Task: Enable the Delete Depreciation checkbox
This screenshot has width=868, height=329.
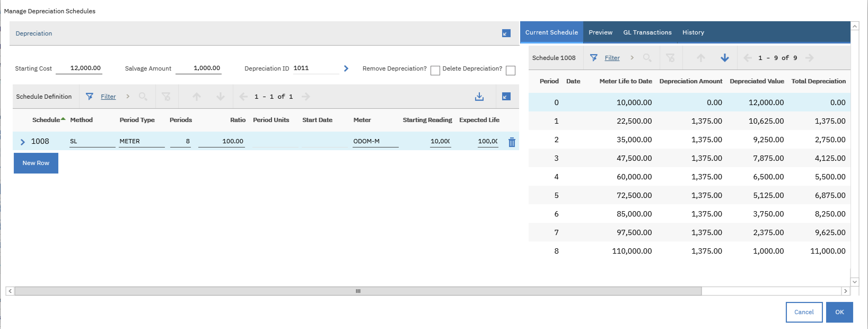Action: (x=511, y=71)
